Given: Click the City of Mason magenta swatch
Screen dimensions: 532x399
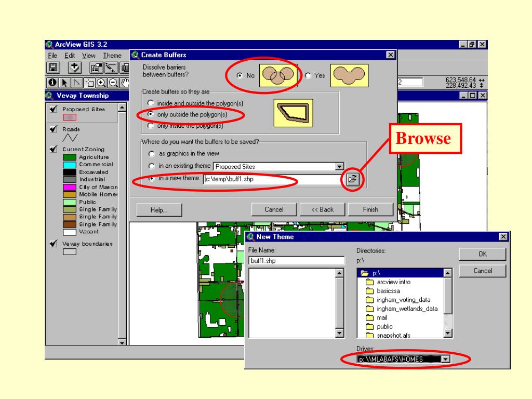Looking at the screenshot, I should [x=70, y=187].
